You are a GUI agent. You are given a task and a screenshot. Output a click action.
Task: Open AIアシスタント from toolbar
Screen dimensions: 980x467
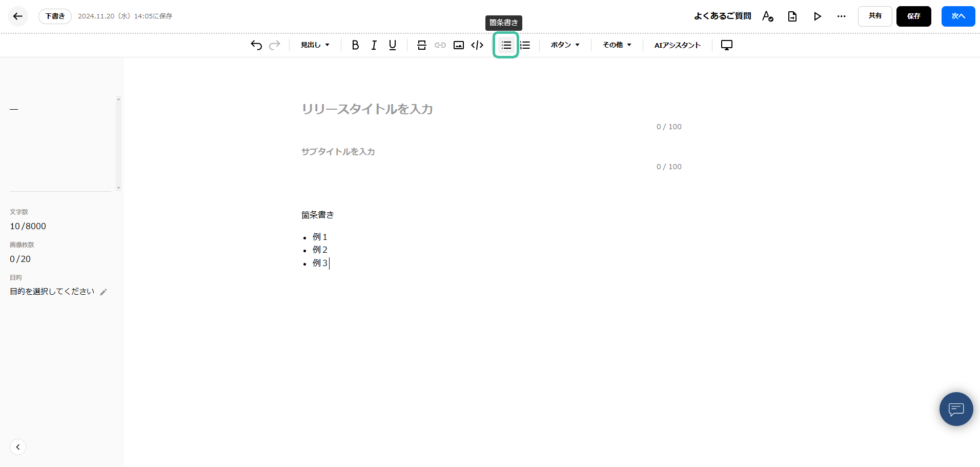coord(677,45)
